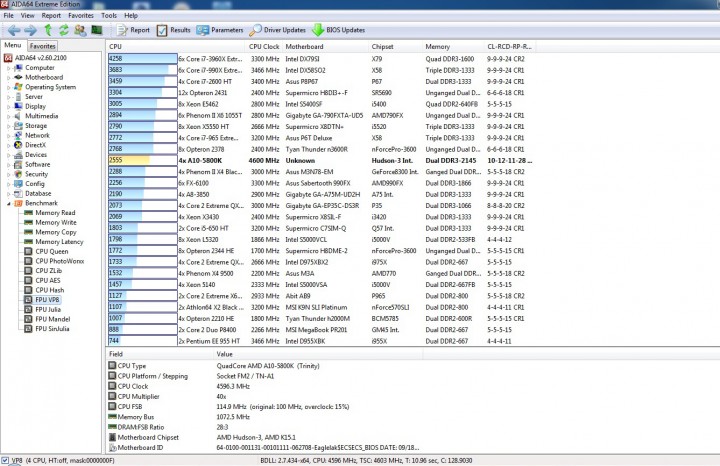Expand the Network tree node
This screenshot has width=720, height=466.
coord(8,135)
